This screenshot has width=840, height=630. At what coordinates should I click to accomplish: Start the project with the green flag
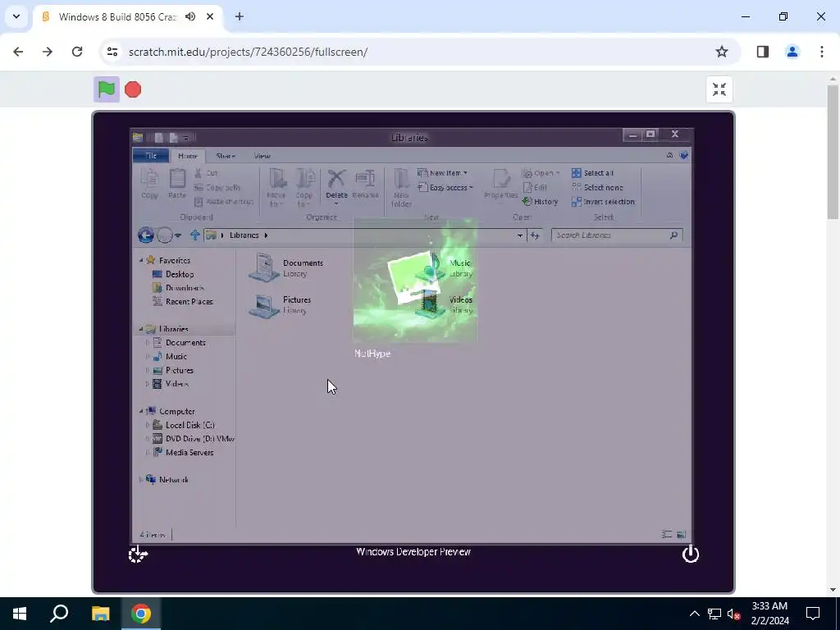tap(107, 89)
